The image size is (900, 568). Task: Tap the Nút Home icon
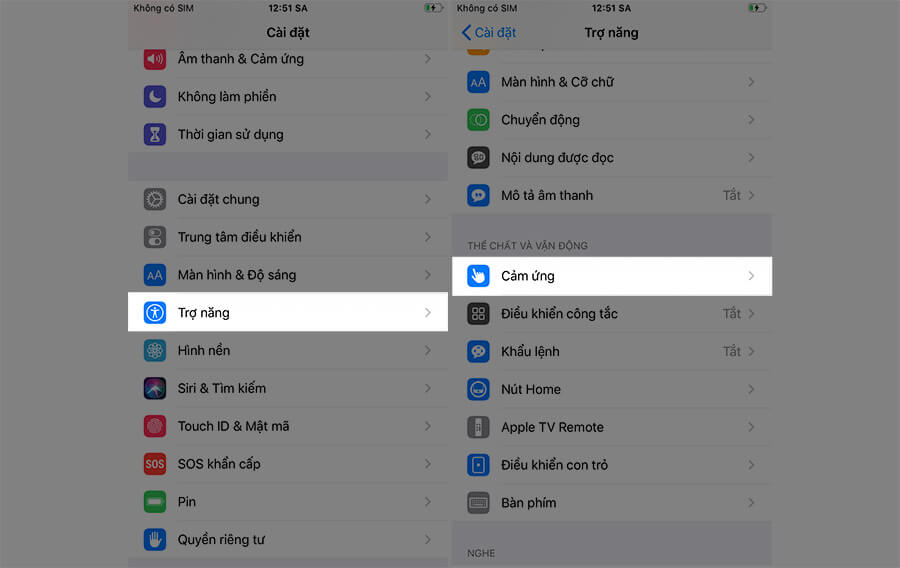478,389
